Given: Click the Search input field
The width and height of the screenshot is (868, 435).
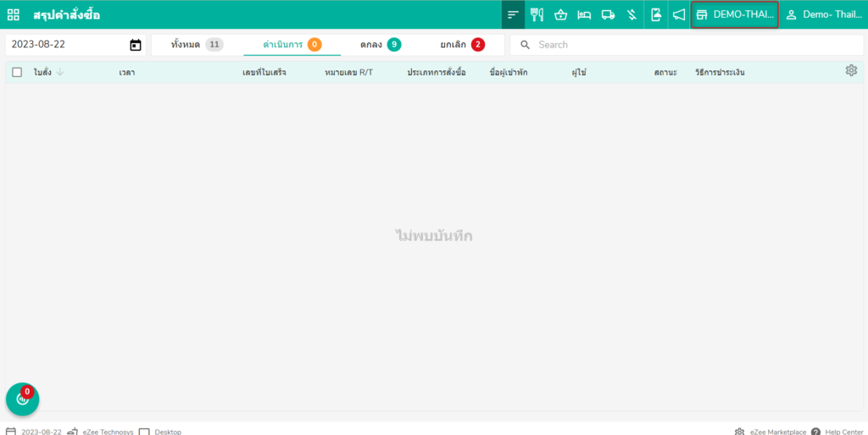Looking at the screenshot, I should [x=687, y=45].
